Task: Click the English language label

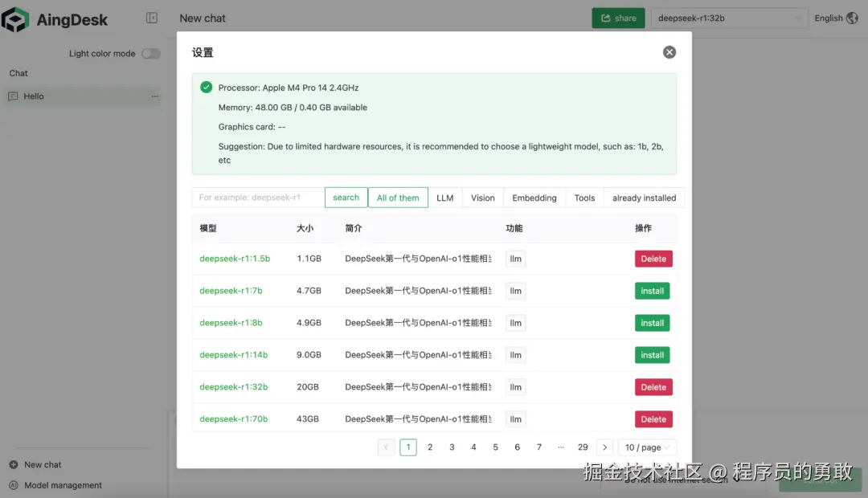Action: (829, 18)
